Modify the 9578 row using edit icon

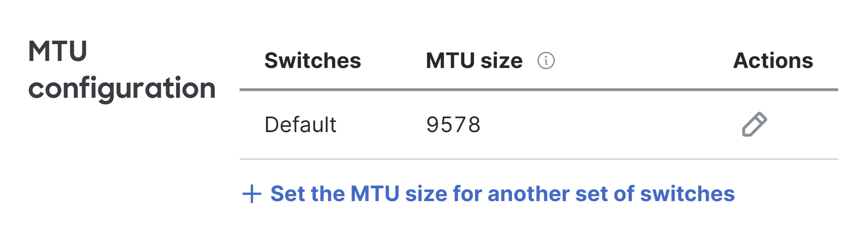(x=754, y=124)
